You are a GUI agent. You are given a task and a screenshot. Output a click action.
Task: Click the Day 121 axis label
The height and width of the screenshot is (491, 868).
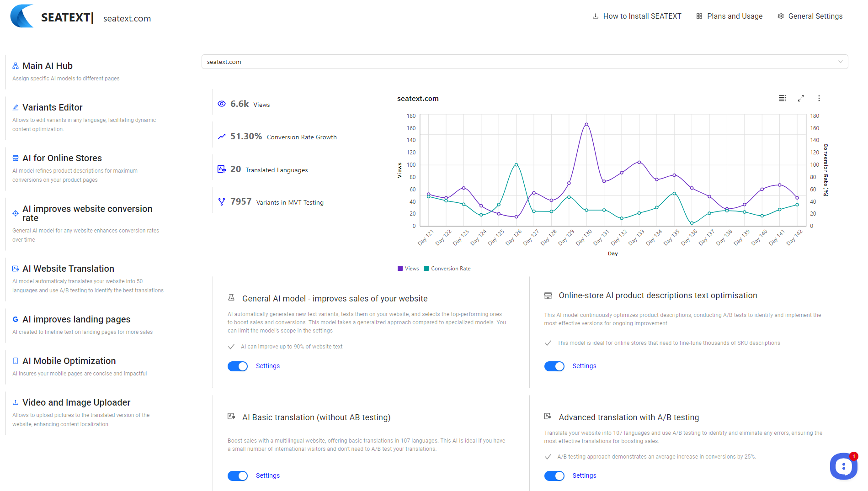coord(426,238)
